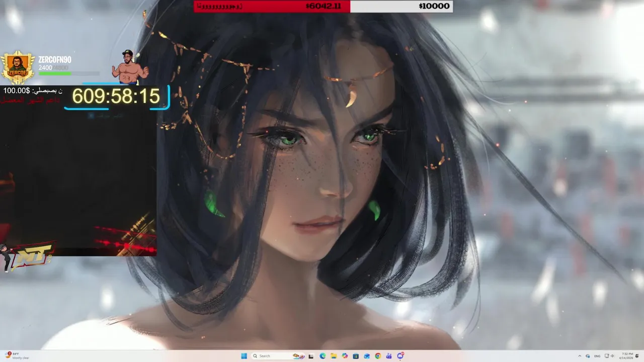
Task: Open clock showing 7:32 PM
Action: click(x=627, y=356)
